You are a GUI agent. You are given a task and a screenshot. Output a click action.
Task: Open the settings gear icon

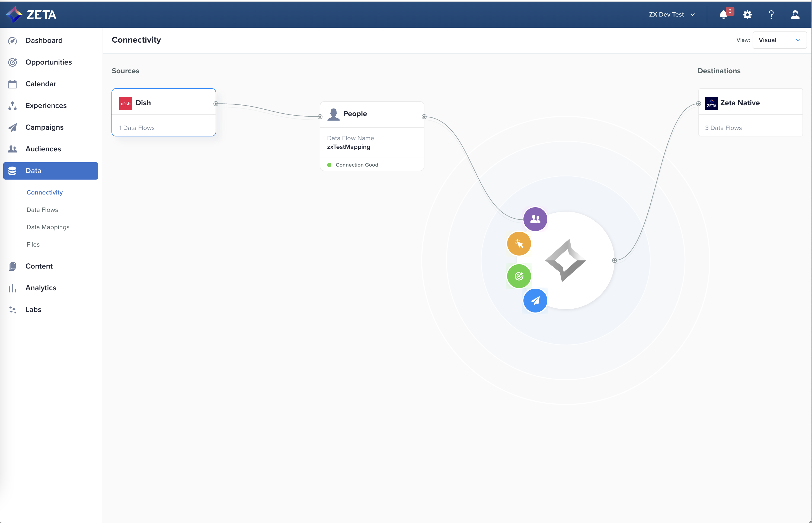click(747, 15)
